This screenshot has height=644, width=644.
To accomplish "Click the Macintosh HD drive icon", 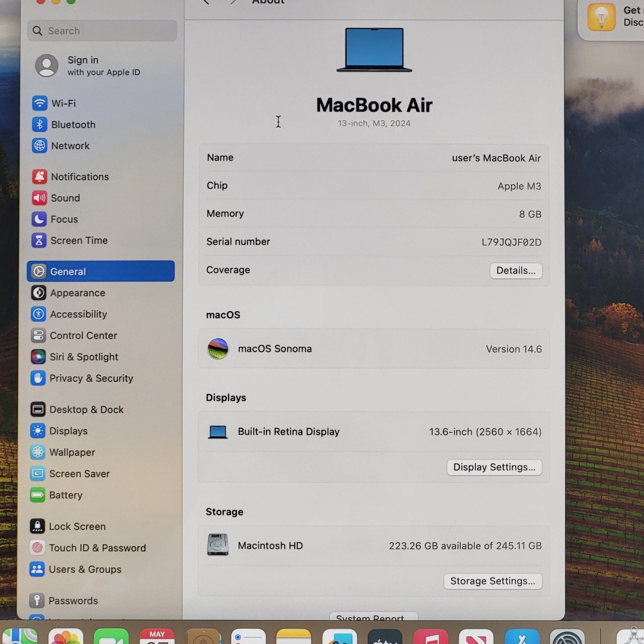I will click(x=218, y=545).
